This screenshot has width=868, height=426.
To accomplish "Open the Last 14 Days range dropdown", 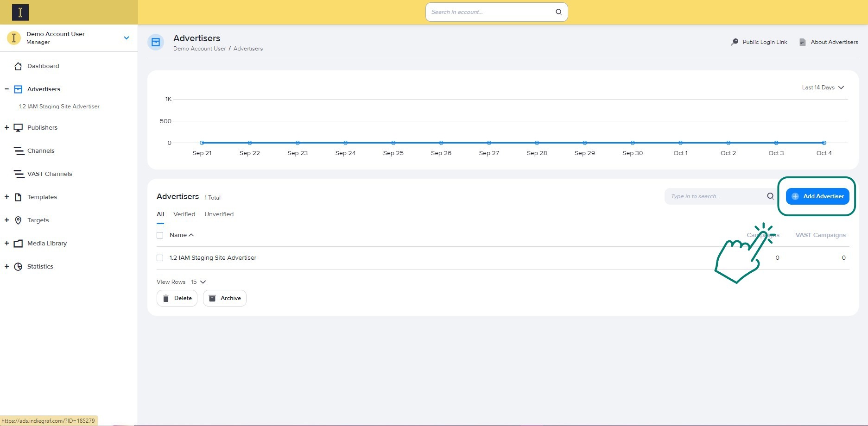I will [x=823, y=88].
